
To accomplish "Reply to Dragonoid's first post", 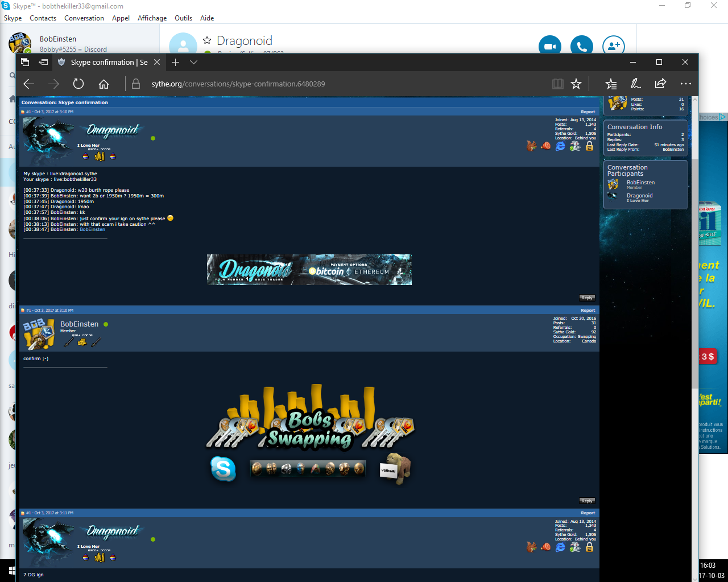I will pos(587,298).
